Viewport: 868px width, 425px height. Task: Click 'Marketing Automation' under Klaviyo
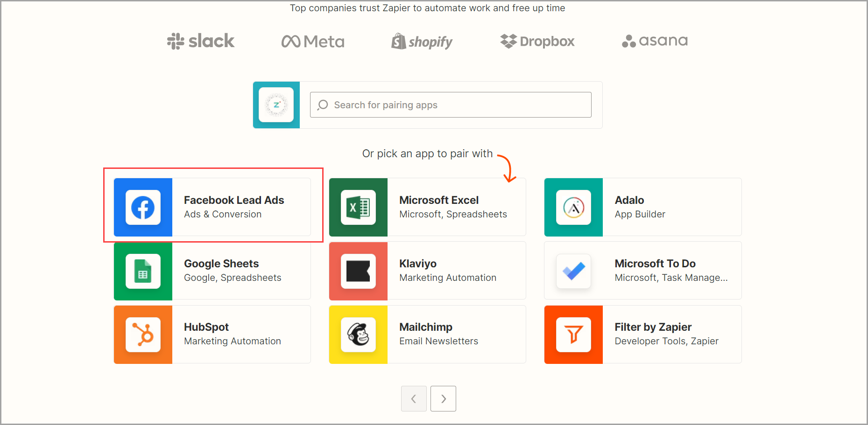448,278
